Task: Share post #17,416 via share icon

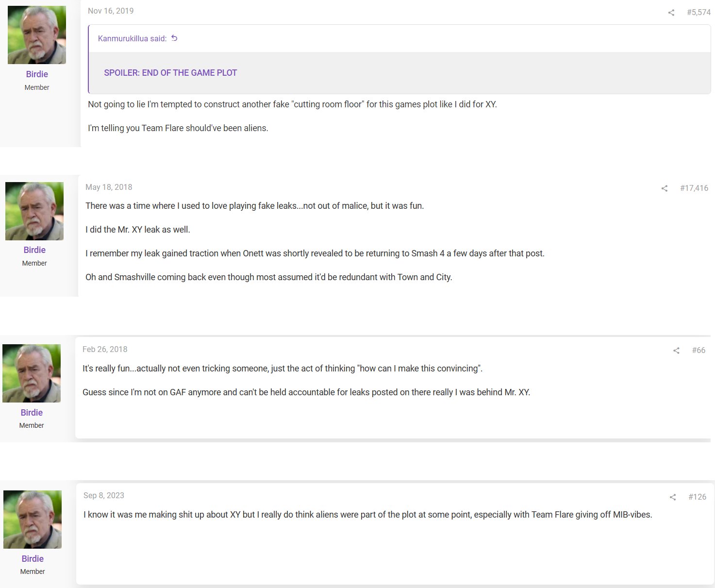Action: tap(664, 188)
